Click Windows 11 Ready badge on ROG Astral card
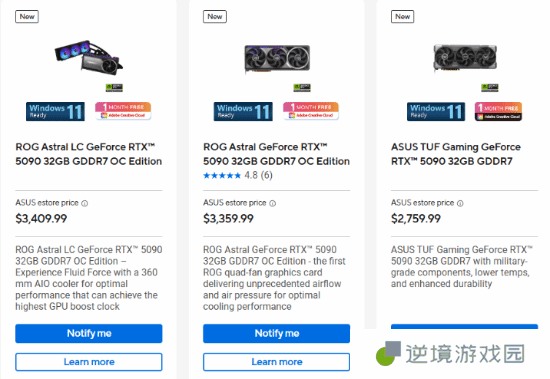Viewport: 550px width, 379px height. (243, 112)
